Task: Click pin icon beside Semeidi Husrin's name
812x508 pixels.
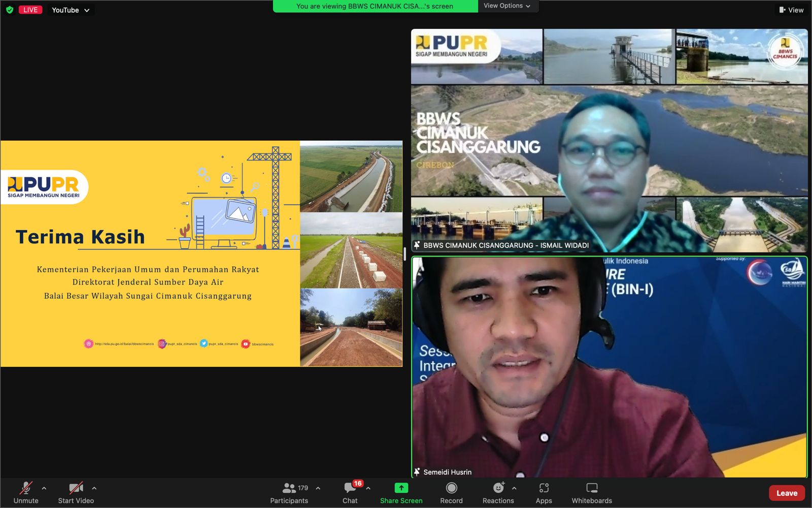Action: [417, 472]
